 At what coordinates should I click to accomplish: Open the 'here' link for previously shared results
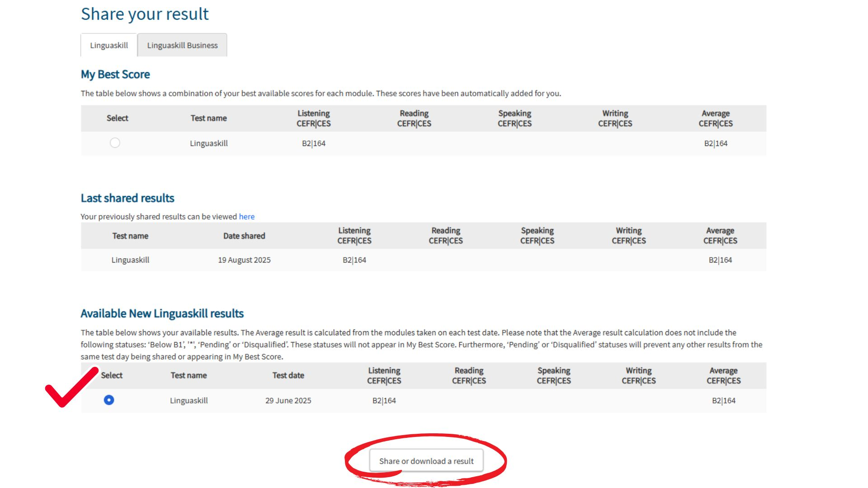246,216
